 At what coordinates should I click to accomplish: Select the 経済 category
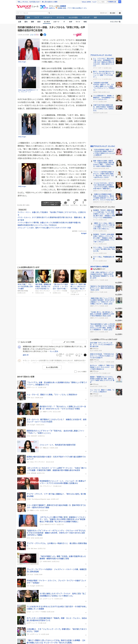[39, 22]
